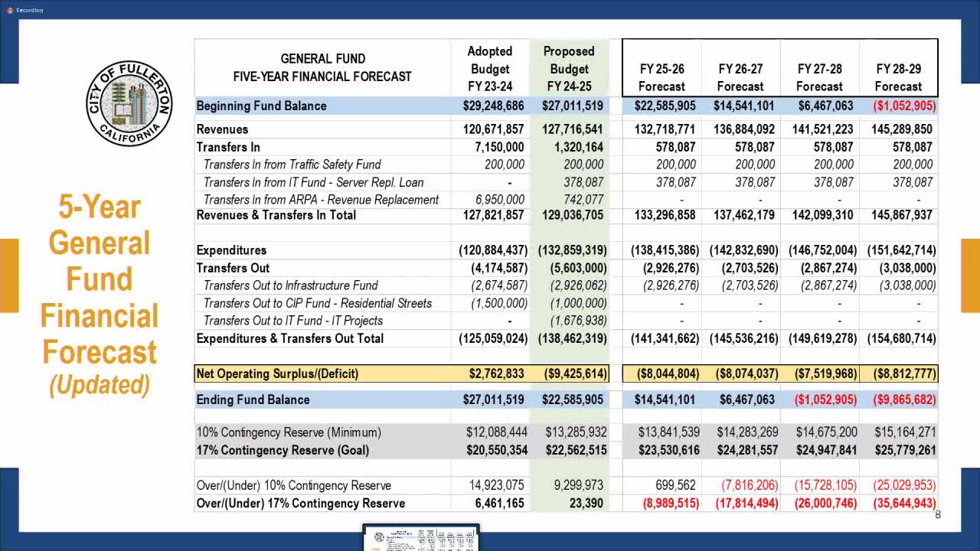The height and width of the screenshot is (551, 980).
Task: Click the General Fund Five-Year Financial Forecast heading
Action: click(322, 67)
